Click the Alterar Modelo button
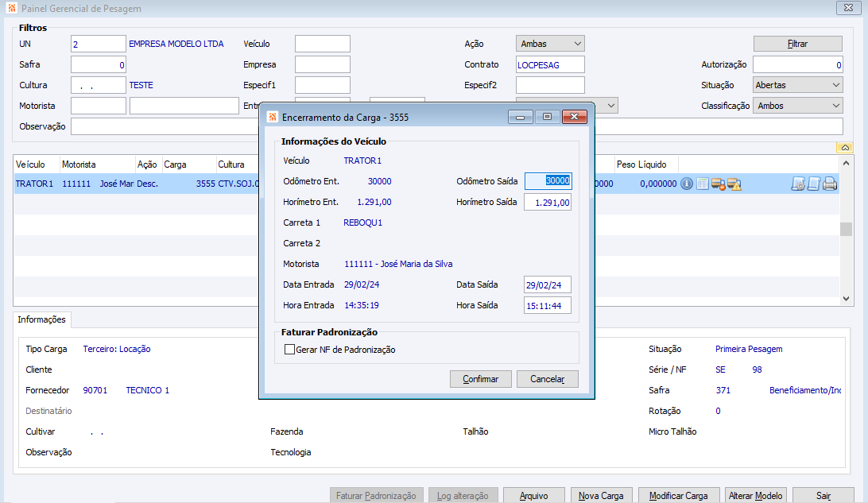The width and height of the screenshot is (868, 503). click(x=756, y=495)
